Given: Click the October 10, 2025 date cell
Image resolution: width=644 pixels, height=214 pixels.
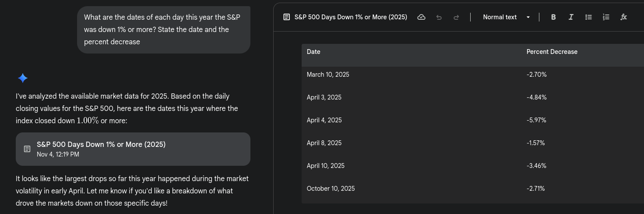Looking at the screenshot, I should tap(331, 189).
